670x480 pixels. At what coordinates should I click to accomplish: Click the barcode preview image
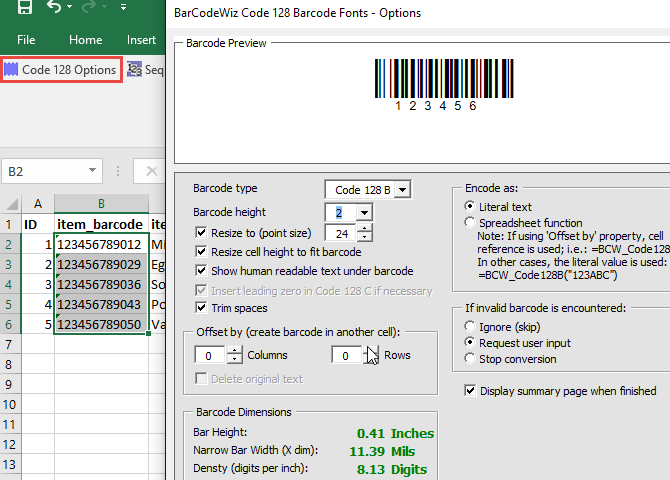tap(444, 85)
